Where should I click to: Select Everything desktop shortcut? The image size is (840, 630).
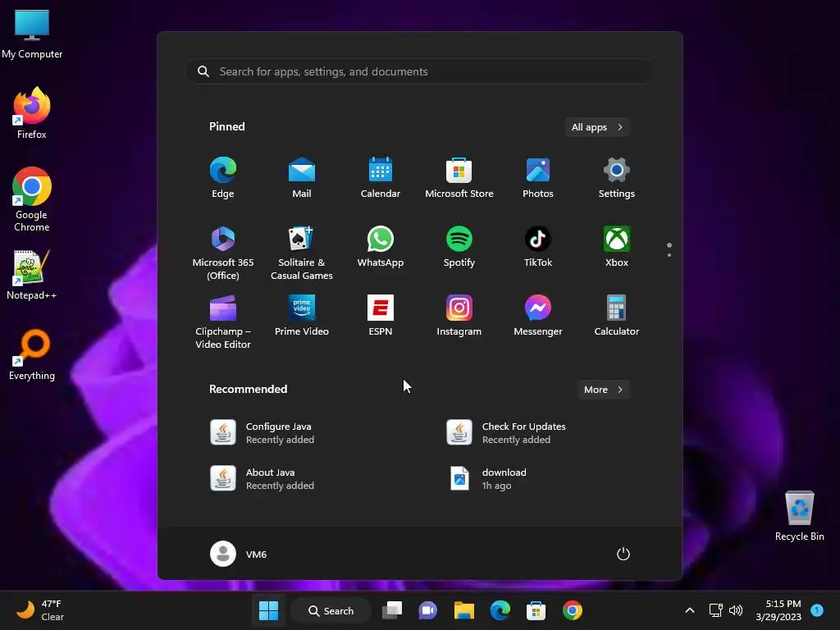click(32, 355)
